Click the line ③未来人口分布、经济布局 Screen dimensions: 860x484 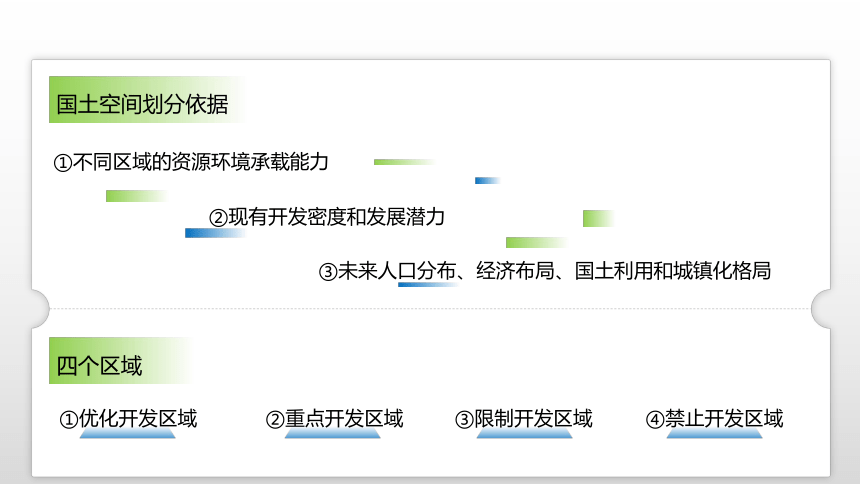click(545, 271)
